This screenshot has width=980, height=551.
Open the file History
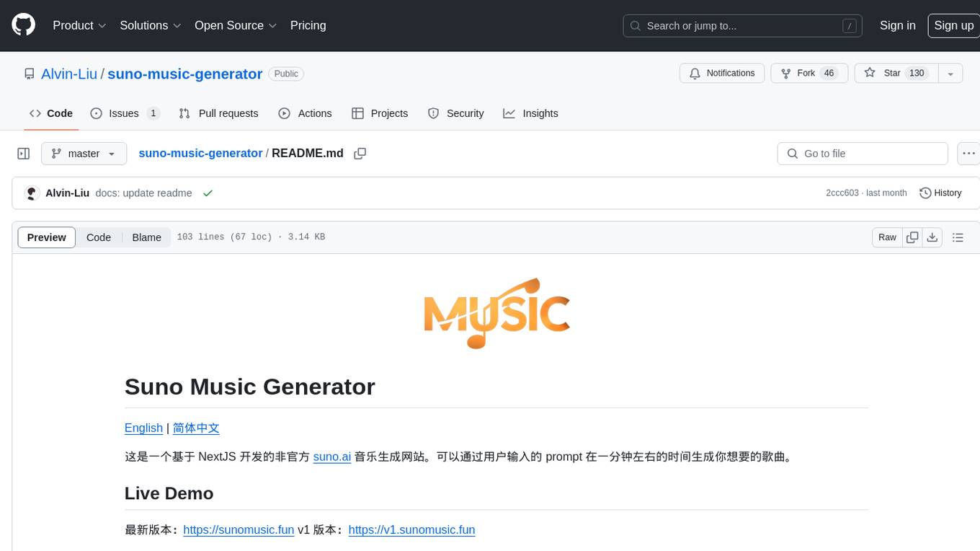[940, 193]
